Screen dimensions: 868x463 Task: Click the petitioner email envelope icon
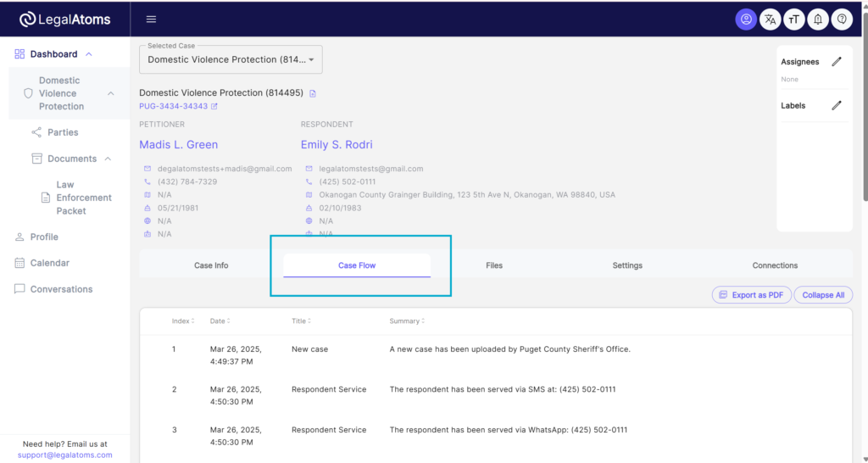click(147, 169)
